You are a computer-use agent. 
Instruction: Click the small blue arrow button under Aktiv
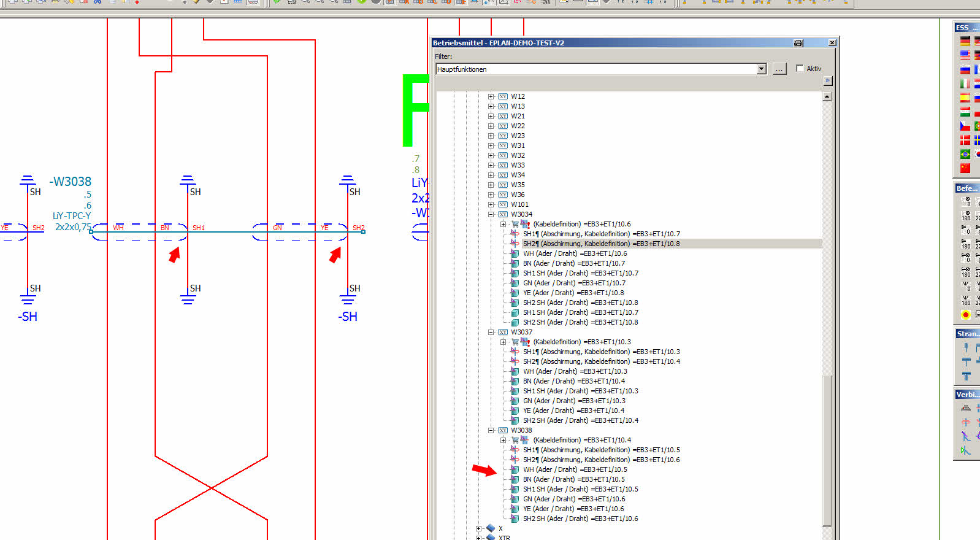coord(827,80)
